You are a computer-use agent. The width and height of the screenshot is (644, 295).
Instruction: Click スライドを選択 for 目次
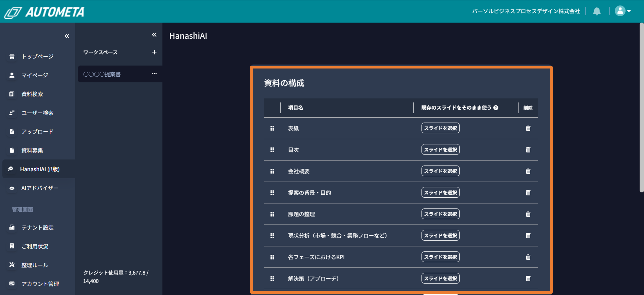click(440, 149)
